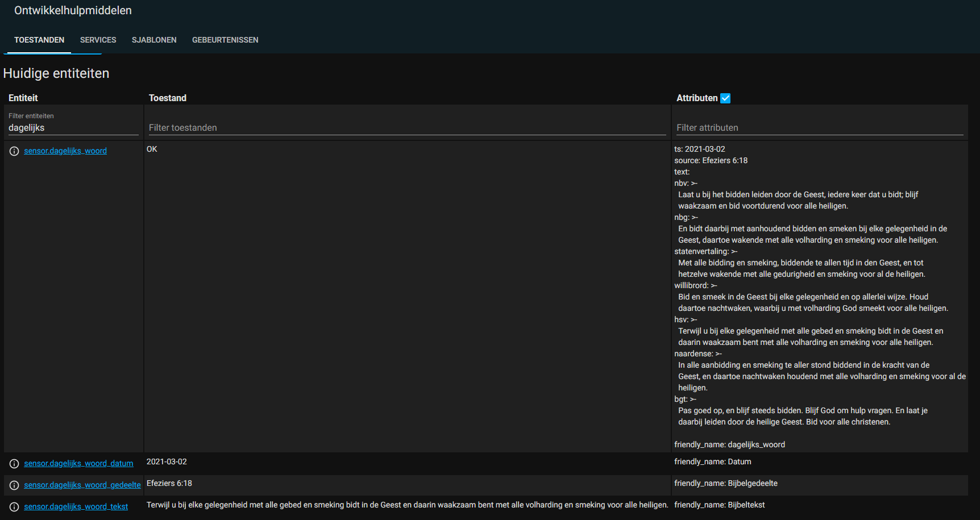
Task: Select the Gebeurtenissen tab
Action: click(x=225, y=40)
